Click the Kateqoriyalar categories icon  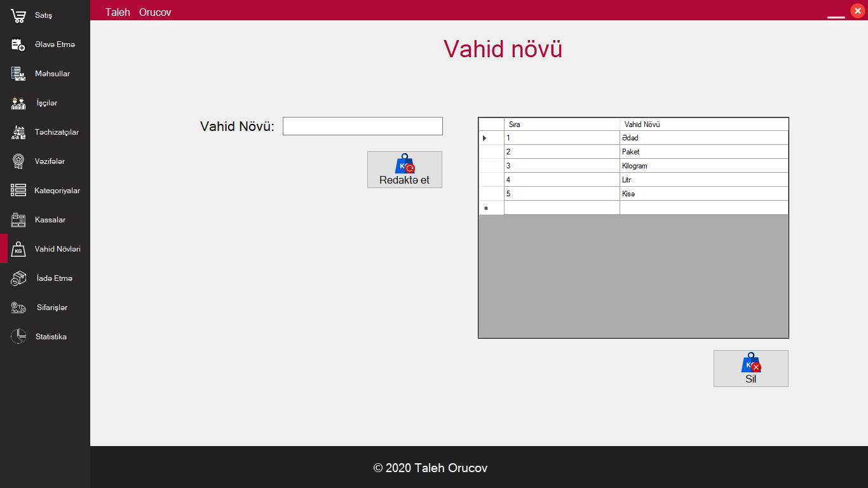click(17, 190)
